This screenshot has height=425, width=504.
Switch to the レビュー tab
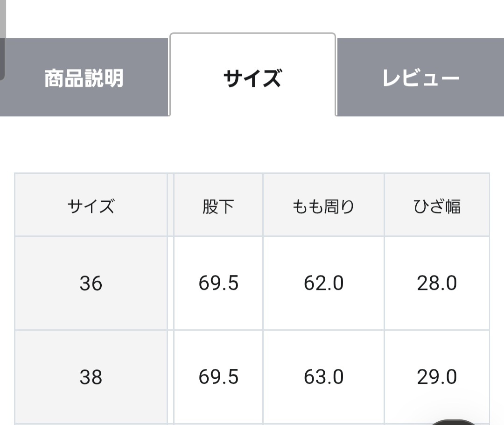pos(420,78)
